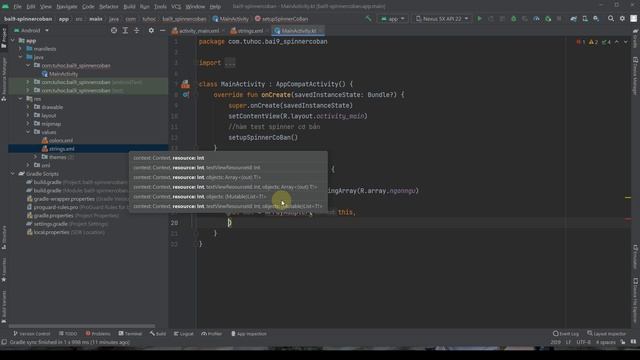
Task: Open the Event Log tool window
Action: [x=566, y=334]
